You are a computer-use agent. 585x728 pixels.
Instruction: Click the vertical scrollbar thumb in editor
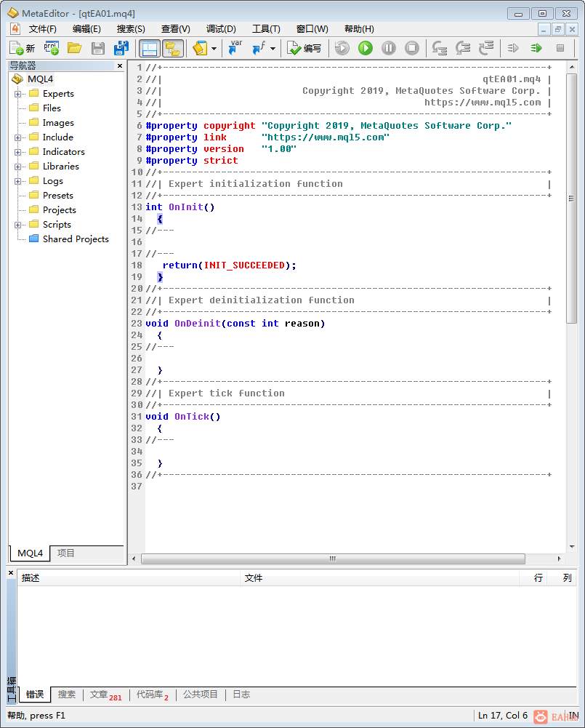pyautogui.click(x=571, y=199)
